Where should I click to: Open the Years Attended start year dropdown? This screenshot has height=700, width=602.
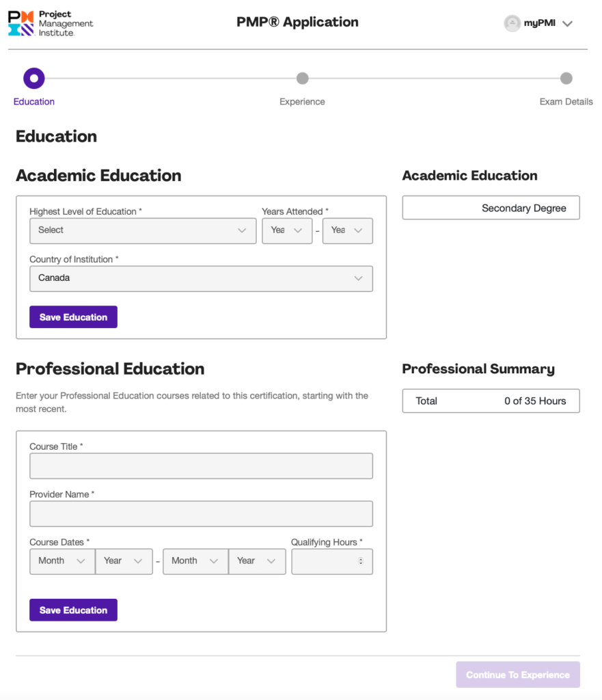(287, 231)
